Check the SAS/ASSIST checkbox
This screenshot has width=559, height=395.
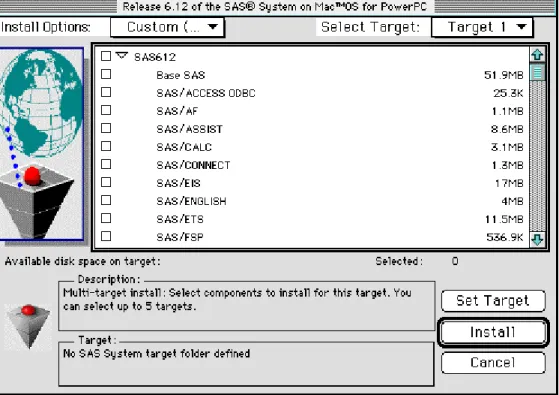click(106, 128)
